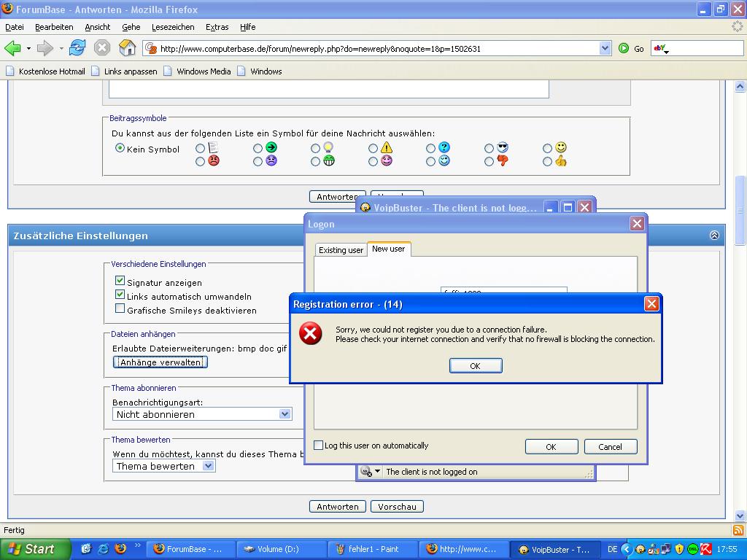This screenshot has height=560, width=747.
Task: Select the Kein Symbol radio button
Action: pos(120,148)
